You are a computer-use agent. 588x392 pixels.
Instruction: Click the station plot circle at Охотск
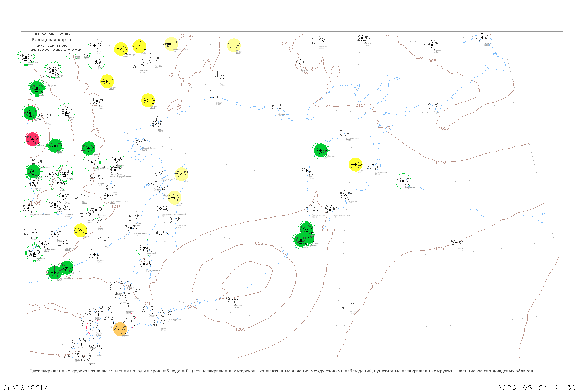click(x=214, y=97)
